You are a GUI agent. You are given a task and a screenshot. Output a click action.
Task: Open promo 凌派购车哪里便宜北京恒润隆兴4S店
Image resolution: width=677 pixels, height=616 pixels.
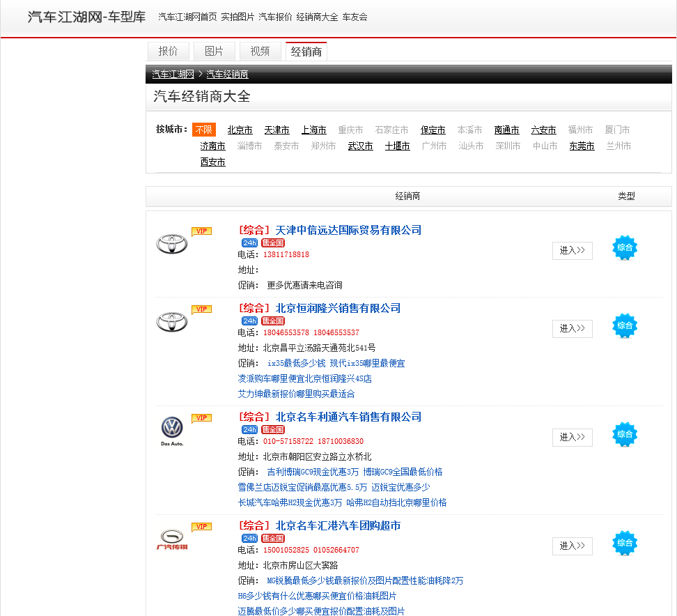coord(305,379)
